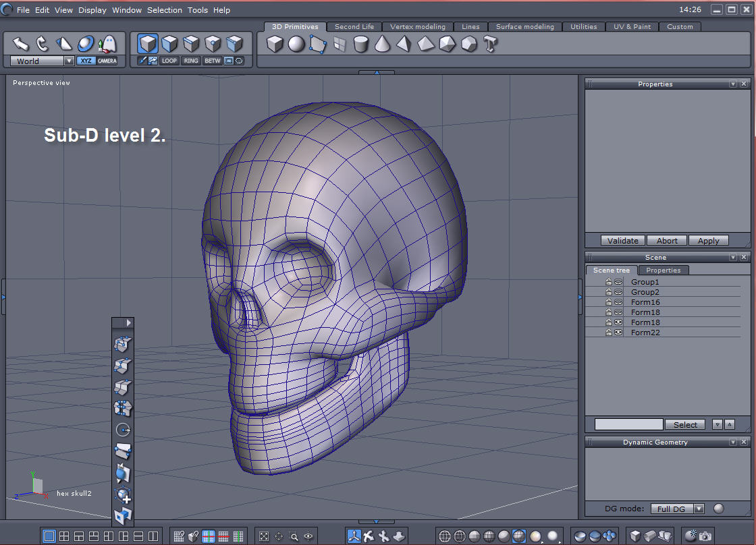Pick the sphere universal manipulator tool
The width and height of the screenshot is (756, 545).
pyautogui.click(x=86, y=44)
